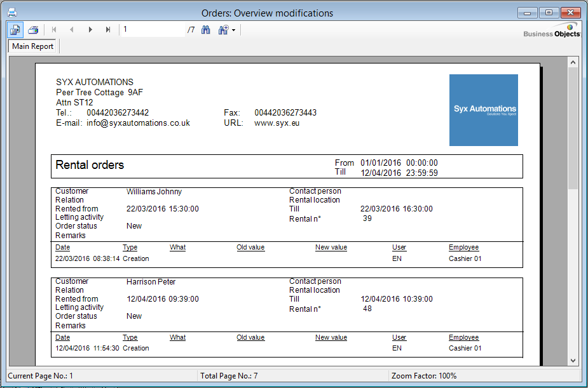This screenshot has height=388, width=588.
Task: Expand the zoom level dropdown arrow
Action: click(234, 30)
